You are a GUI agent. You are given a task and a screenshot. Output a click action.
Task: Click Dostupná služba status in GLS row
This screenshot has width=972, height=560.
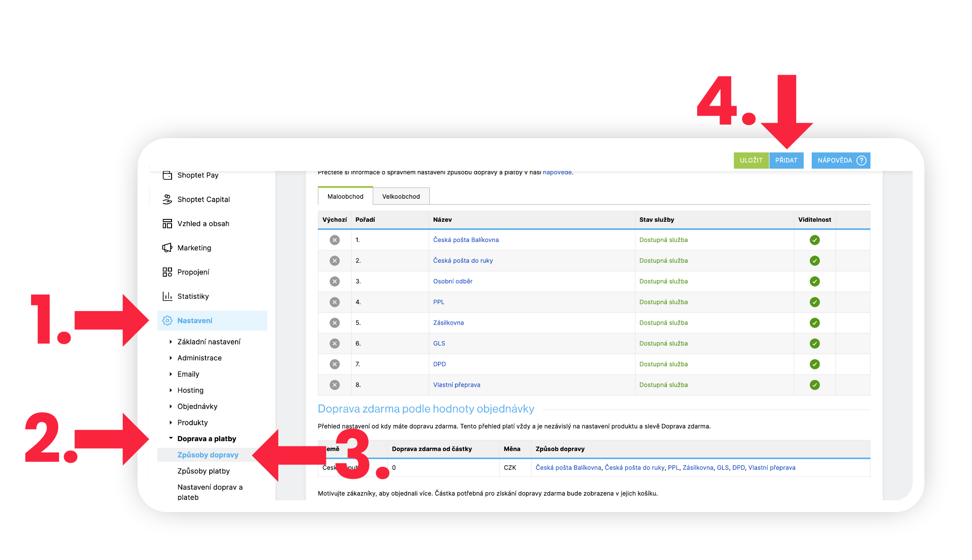point(664,343)
